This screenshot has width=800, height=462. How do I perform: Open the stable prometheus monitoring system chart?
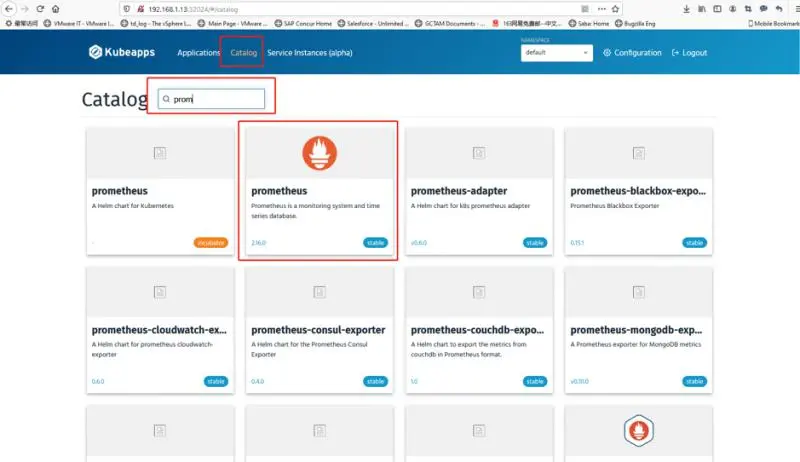coord(319,191)
